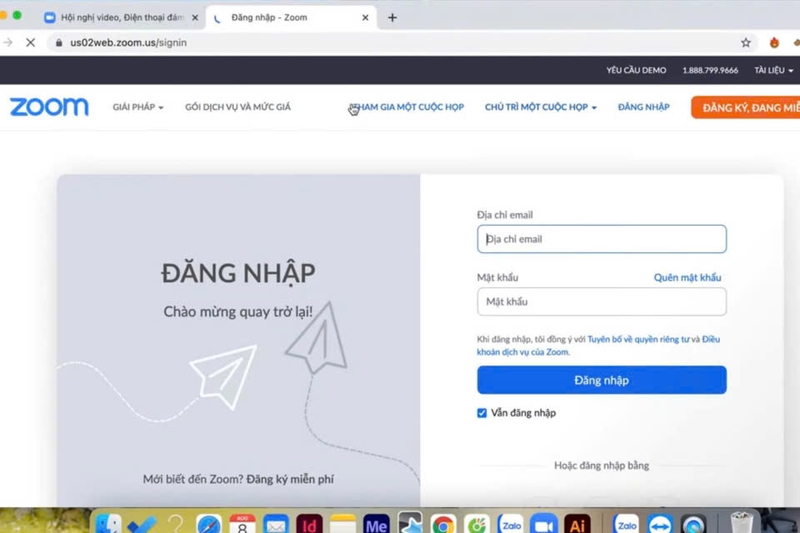Screen dimensions: 800x533
Task: Click 'Đăng ký miễn phí' link
Action: click(x=290, y=479)
